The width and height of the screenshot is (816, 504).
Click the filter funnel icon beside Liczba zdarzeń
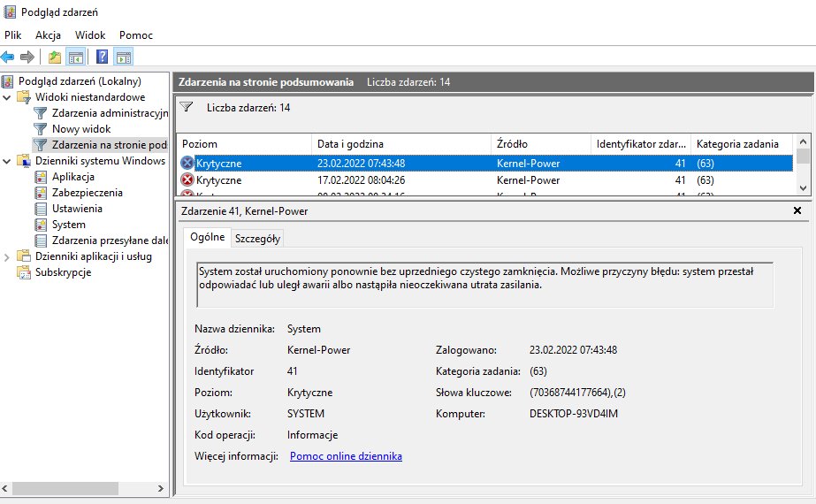[187, 107]
